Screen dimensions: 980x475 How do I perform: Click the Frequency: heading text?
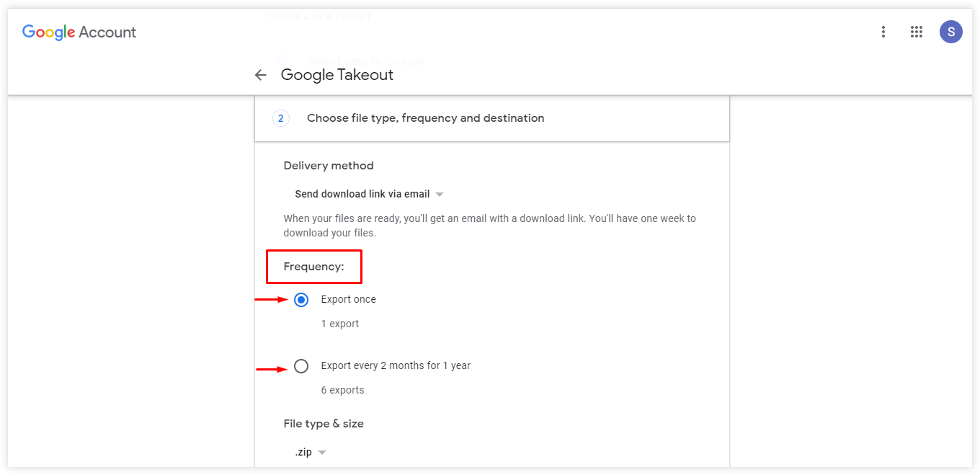(x=314, y=267)
